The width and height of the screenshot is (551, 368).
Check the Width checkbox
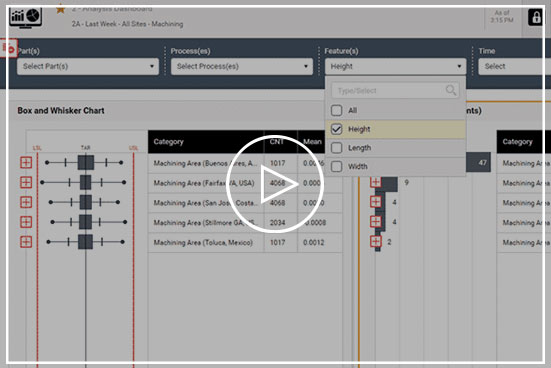(336, 166)
